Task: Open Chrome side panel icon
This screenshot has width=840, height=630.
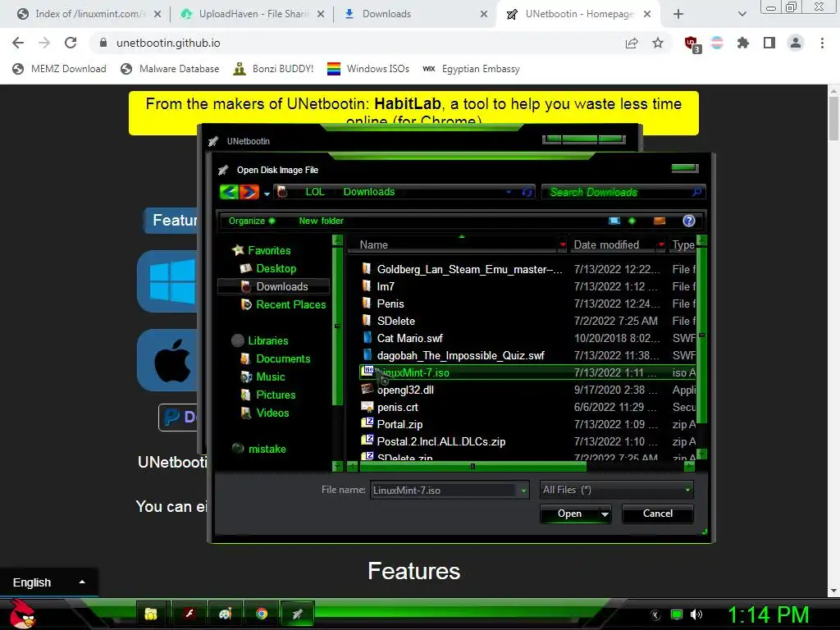Action: point(769,43)
